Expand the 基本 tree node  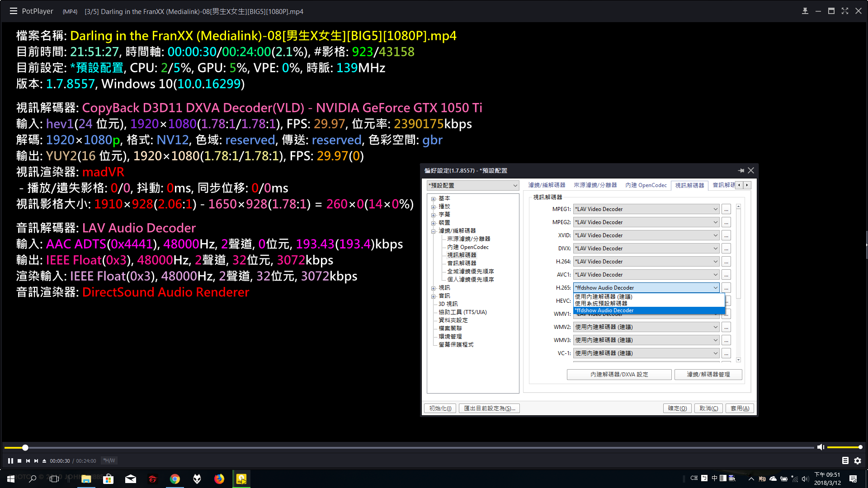click(433, 198)
